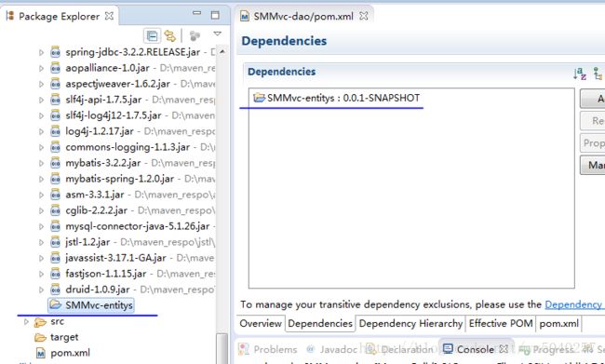Collapse All in Package Explorer toolbar
Viewport: 605px width, 364px height.
[x=153, y=36]
